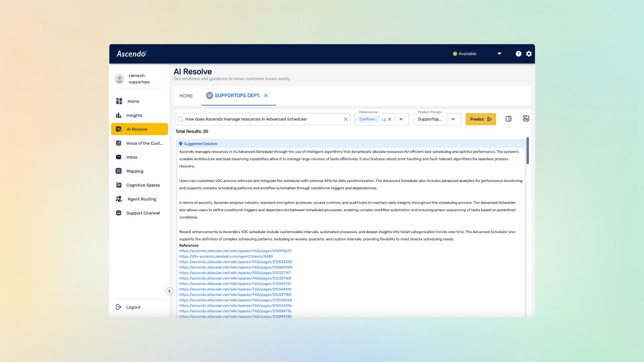Screen dimensions: 644x362
Task: Open the Inbox sidebar item
Action: [x=131, y=157]
